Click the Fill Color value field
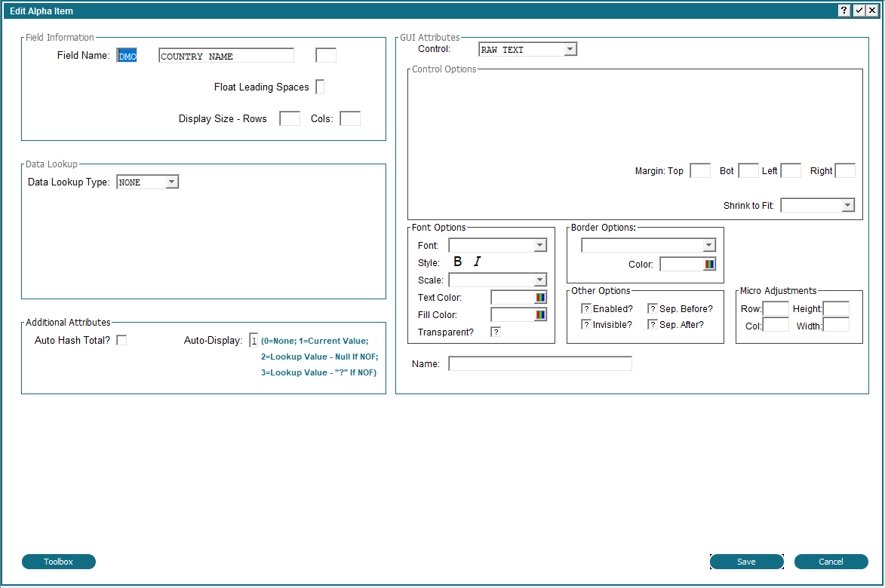The image size is (885, 588). (512, 314)
